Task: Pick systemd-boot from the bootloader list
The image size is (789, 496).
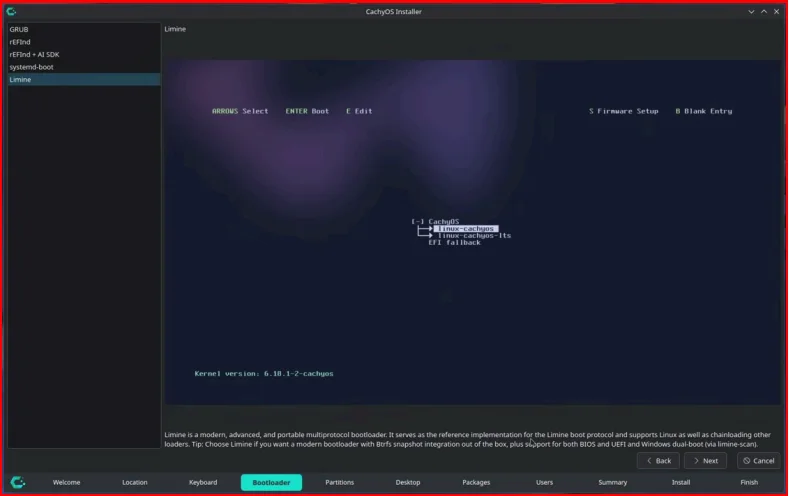Action: point(84,67)
